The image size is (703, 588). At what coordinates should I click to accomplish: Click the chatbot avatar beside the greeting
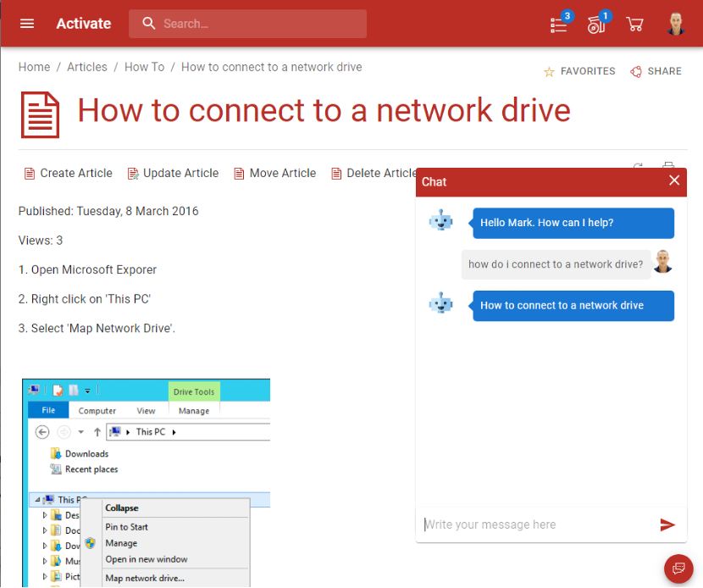click(x=440, y=220)
